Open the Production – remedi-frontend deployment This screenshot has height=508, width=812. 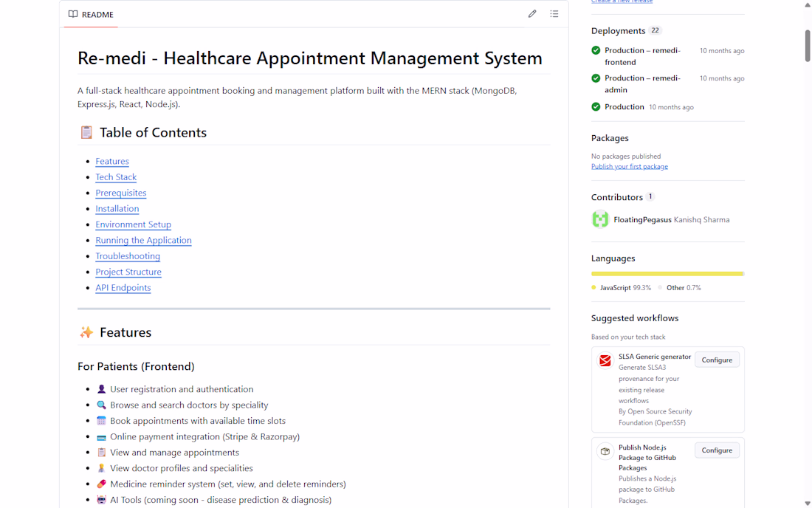(x=643, y=56)
